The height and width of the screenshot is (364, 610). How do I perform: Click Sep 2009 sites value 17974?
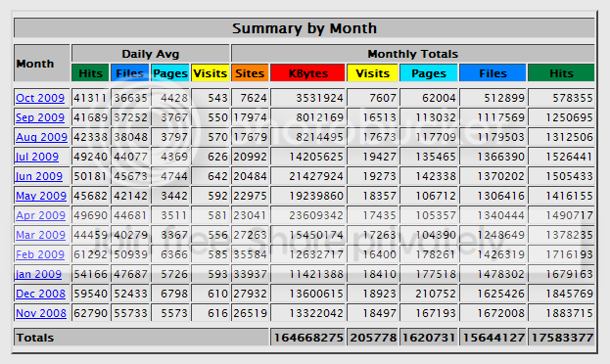[250, 117]
